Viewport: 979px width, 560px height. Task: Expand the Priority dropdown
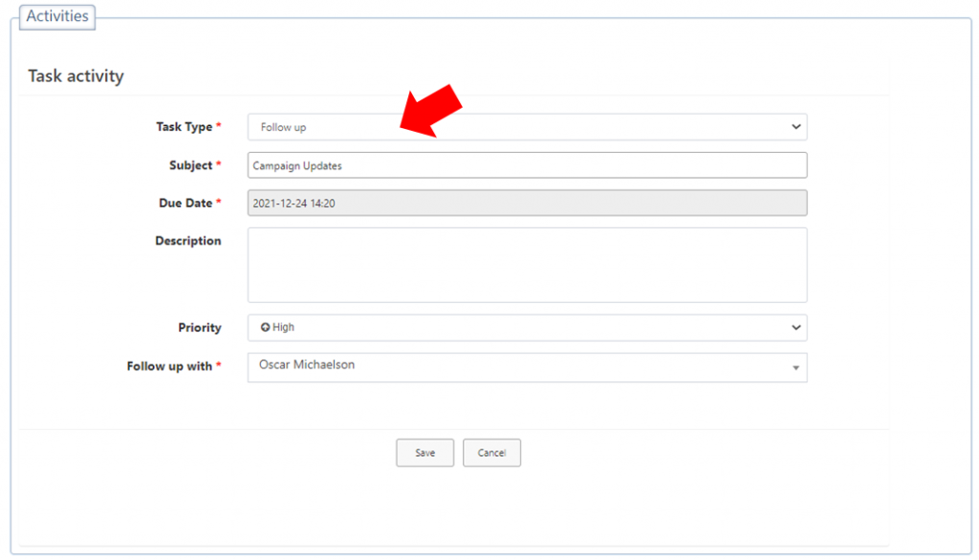coord(527,328)
